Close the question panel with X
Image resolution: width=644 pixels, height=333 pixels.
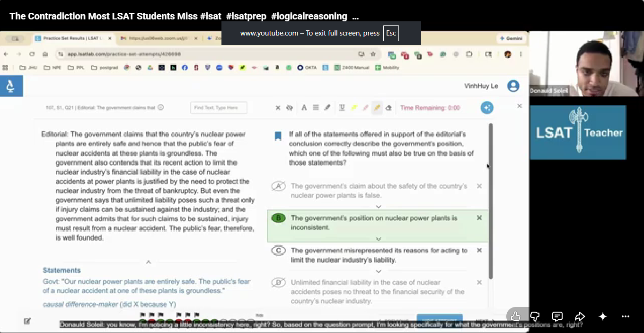(x=520, y=106)
